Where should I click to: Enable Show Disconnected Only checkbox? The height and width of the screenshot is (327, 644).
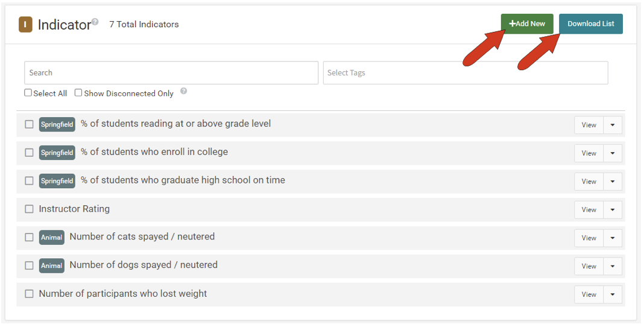point(78,93)
